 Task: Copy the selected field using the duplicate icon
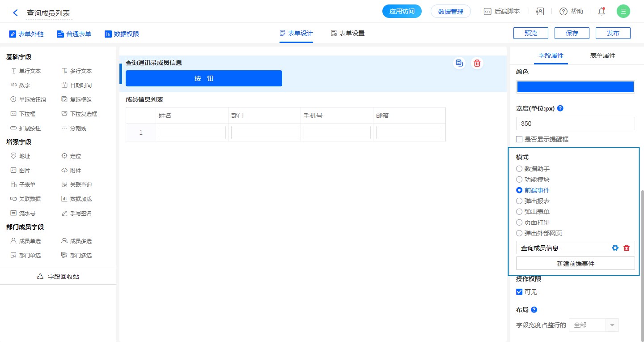click(459, 63)
